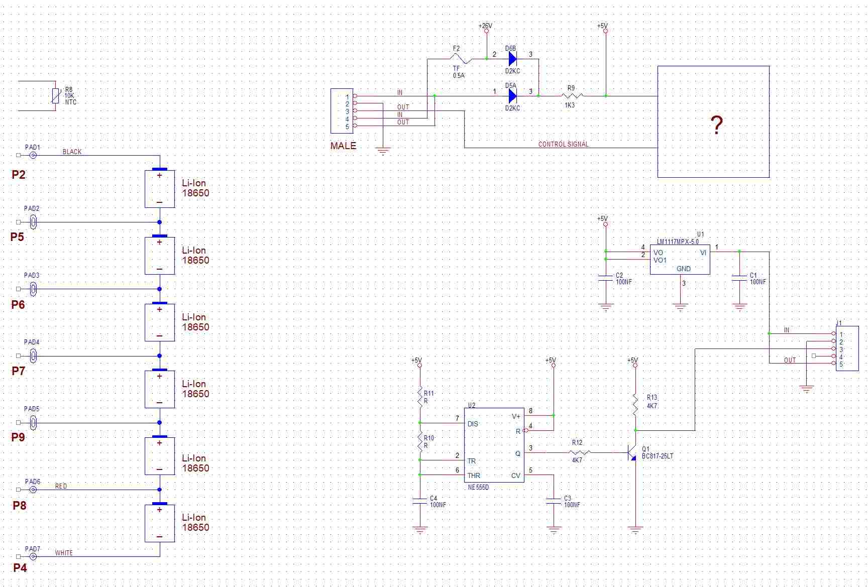Click the R10 resistor symbol
This screenshot has height=588, width=868.
pyautogui.click(x=420, y=442)
